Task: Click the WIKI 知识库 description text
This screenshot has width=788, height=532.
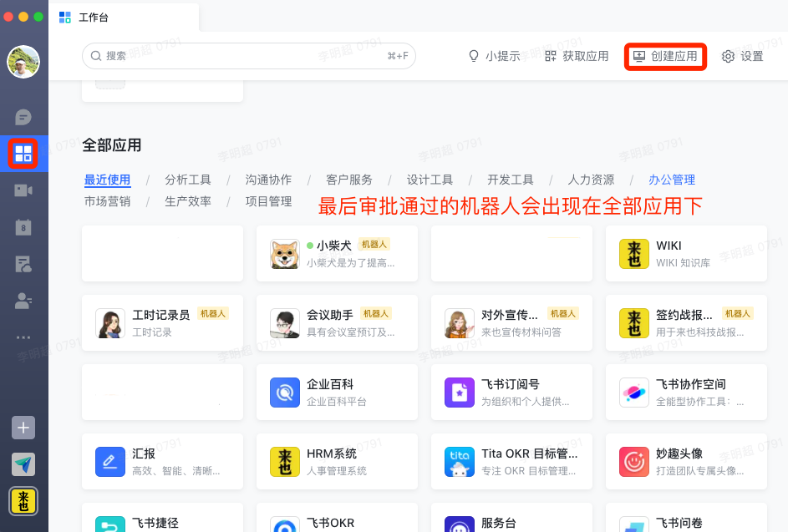Action: pyautogui.click(x=683, y=263)
